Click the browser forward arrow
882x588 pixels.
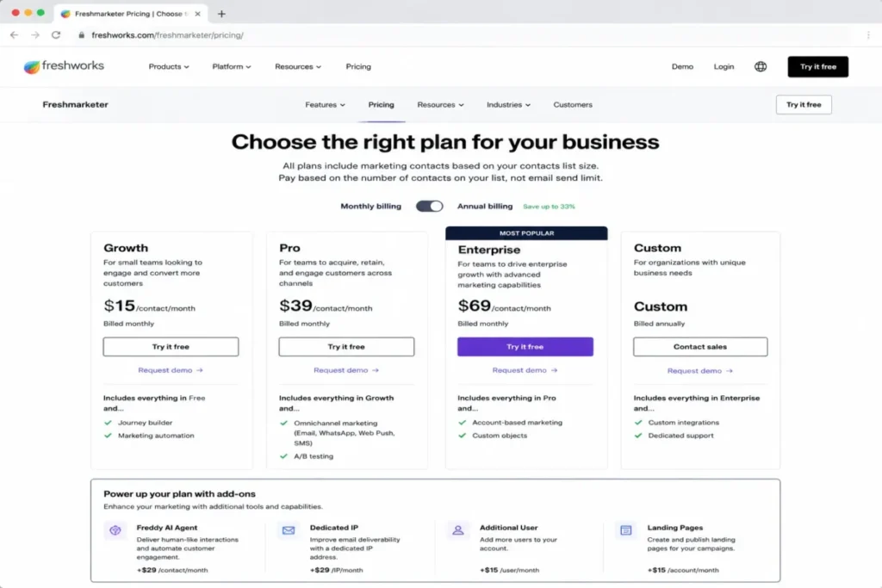[34, 34]
